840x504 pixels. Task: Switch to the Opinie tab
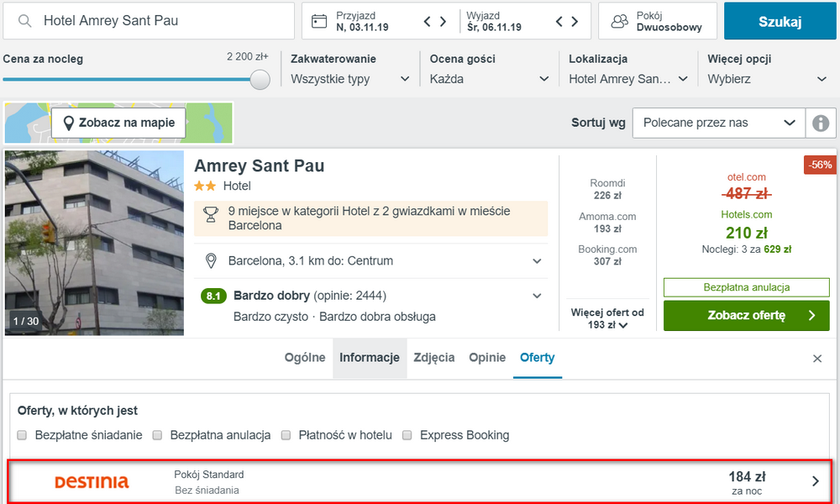point(487,358)
